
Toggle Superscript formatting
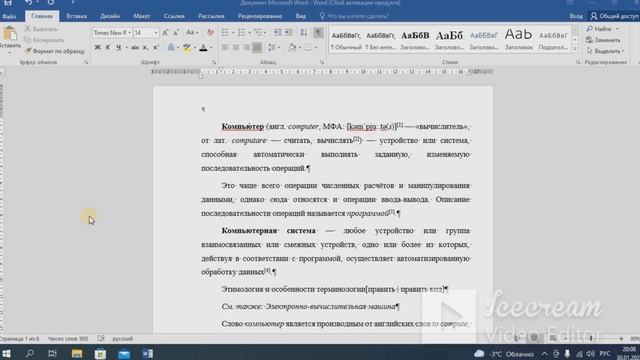click(156, 47)
